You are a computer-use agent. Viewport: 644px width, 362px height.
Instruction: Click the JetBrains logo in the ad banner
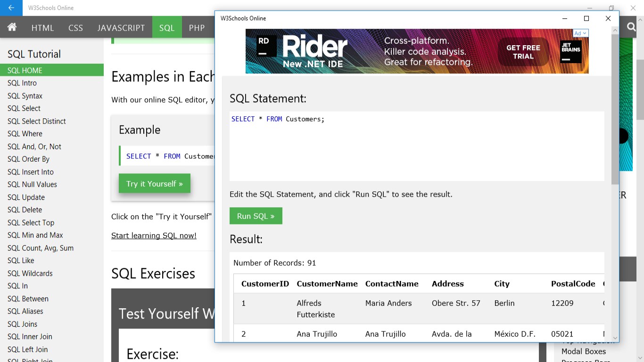point(570,51)
